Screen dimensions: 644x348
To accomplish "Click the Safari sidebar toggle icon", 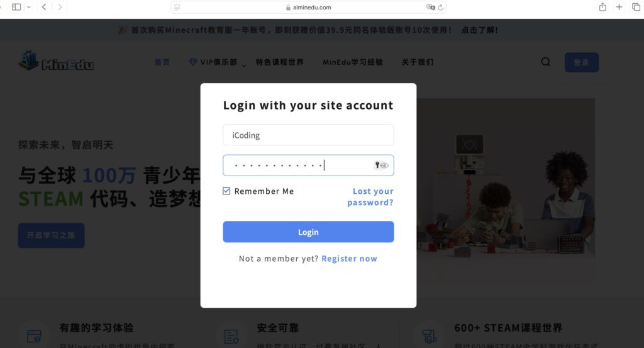I will click(x=16, y=7).
